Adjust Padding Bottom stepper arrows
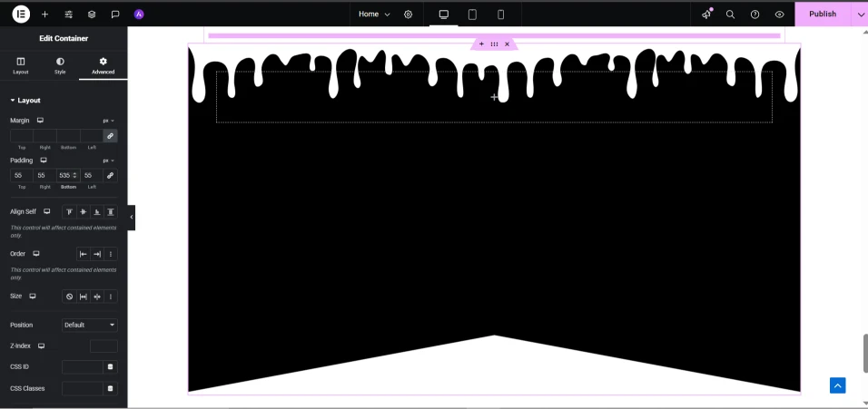 coord(75,175)
